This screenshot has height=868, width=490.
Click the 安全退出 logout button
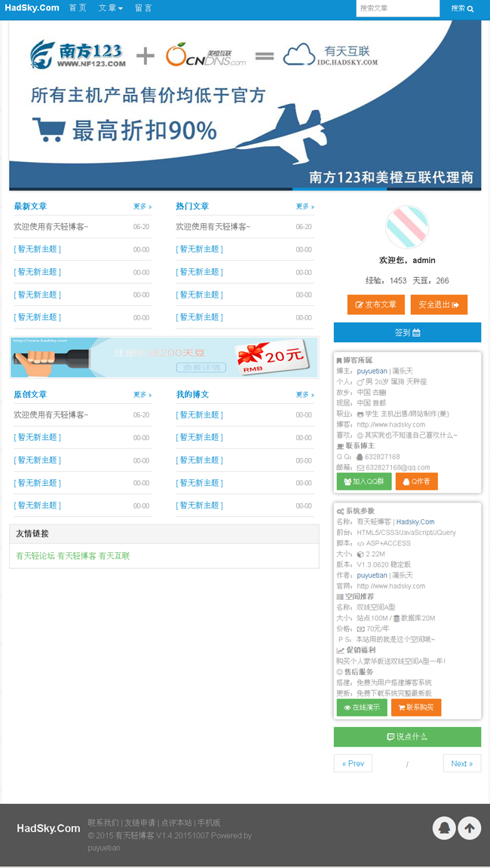pos(439,304)
